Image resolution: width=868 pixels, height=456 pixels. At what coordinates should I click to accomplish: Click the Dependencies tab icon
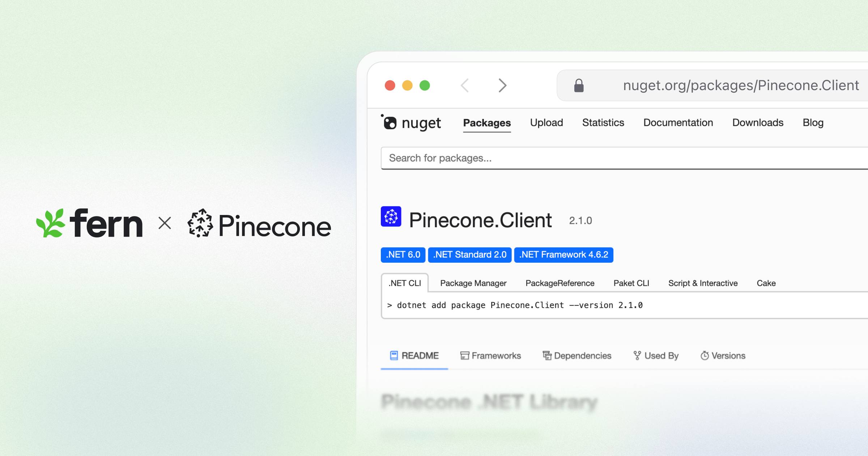point(547,356)
